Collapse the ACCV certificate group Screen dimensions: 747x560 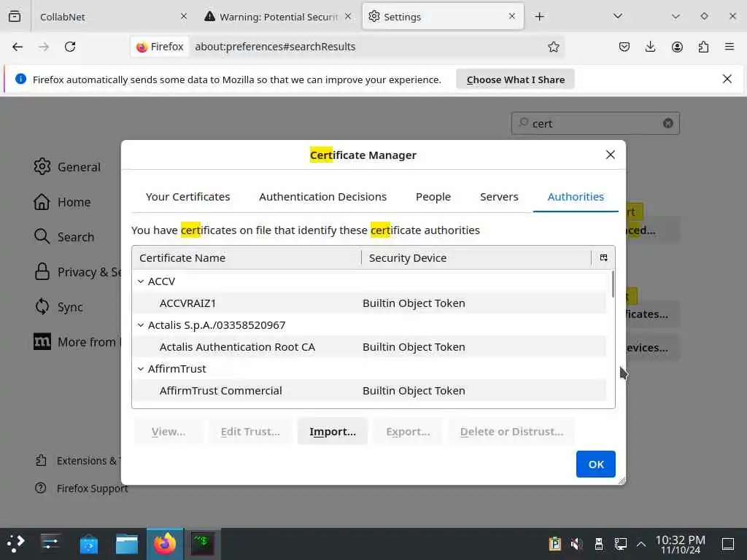pos(141,281)
